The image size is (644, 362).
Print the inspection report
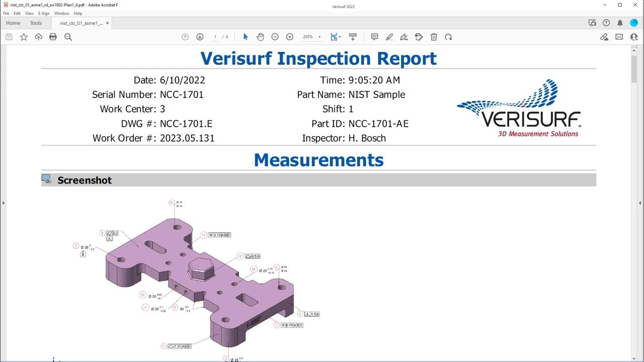53,37
